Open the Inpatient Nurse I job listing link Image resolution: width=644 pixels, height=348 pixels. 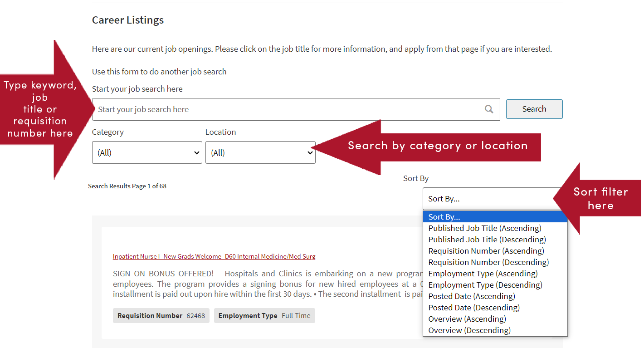click(x=214, y=256)
